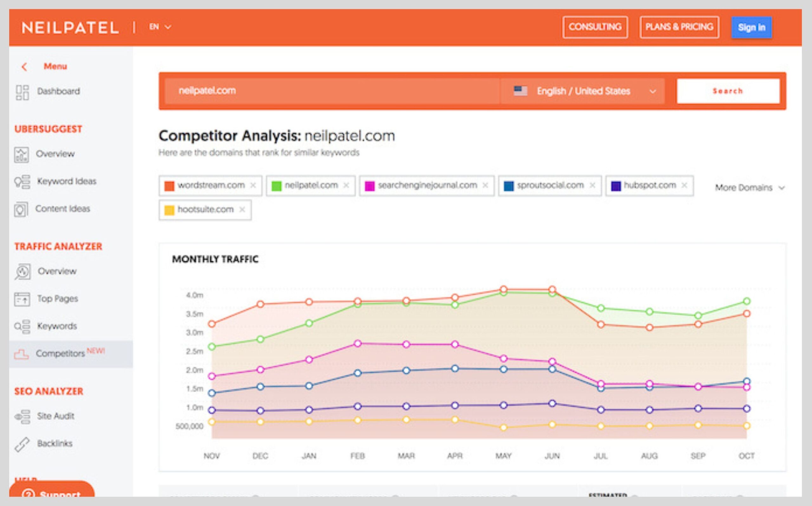Expand More Domains dropdown
Image resolution: width=812 pixels, height=506 pixels.
pos(750,187)
